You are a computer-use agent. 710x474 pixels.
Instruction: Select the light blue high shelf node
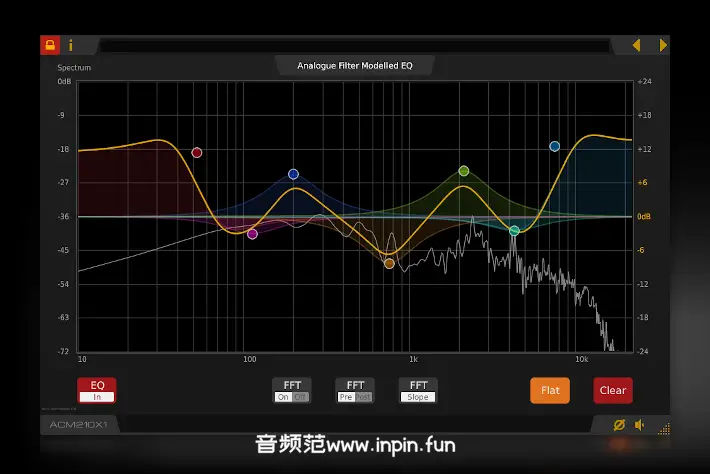click(555, 146)
